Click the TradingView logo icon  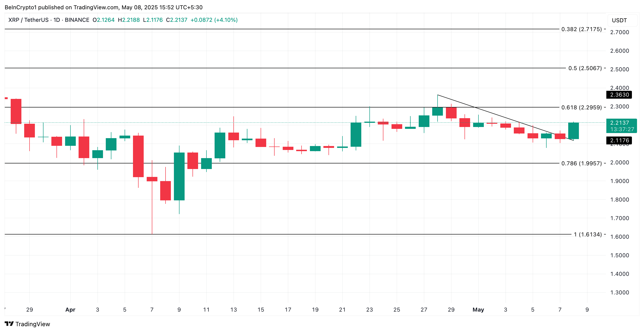9,324
